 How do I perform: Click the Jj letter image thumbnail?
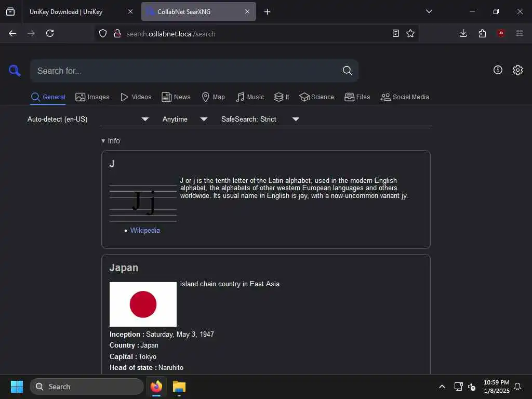(x=143, y=203)
